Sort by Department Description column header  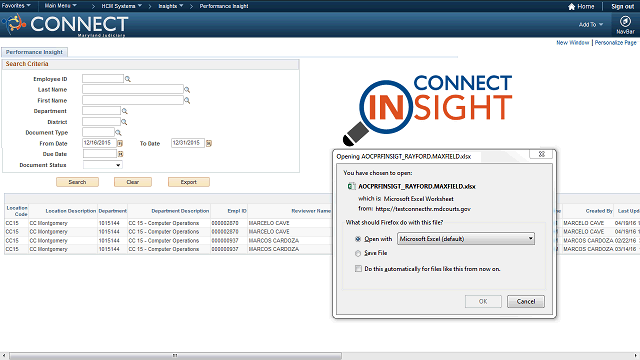(180, 211)
